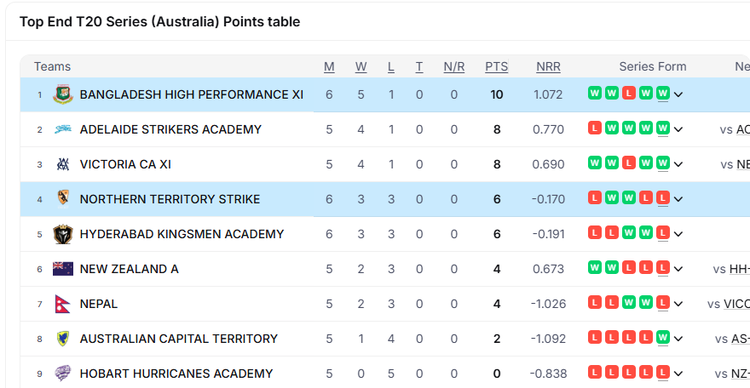The width and height of the screenshot is (750, 388).
Task: Click the Victoria CA XI crest icon
Action: click(x=63, y=164)
